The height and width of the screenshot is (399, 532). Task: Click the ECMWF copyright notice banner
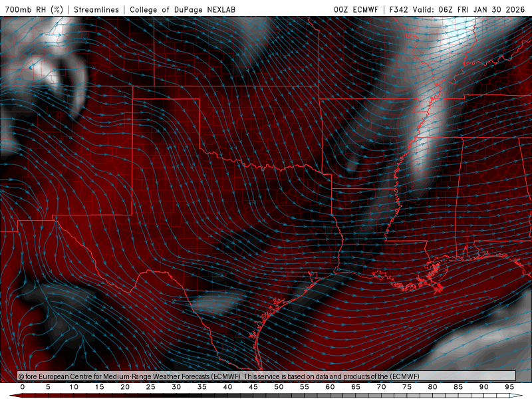tap(267, 376)
